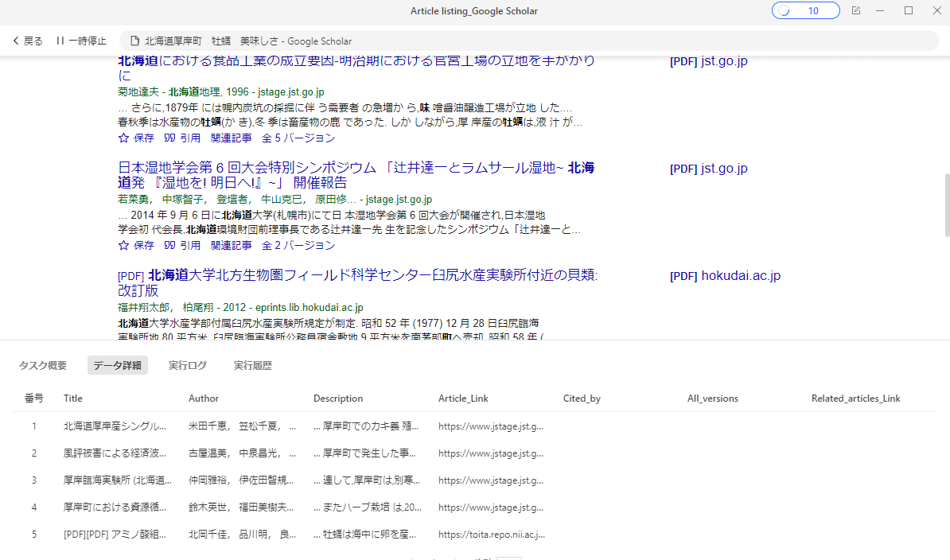This screenshot has width=950, height=560.
Task: Click the jstage link cell in row 3
Action: pyautogui.click(x=491, y=480)
